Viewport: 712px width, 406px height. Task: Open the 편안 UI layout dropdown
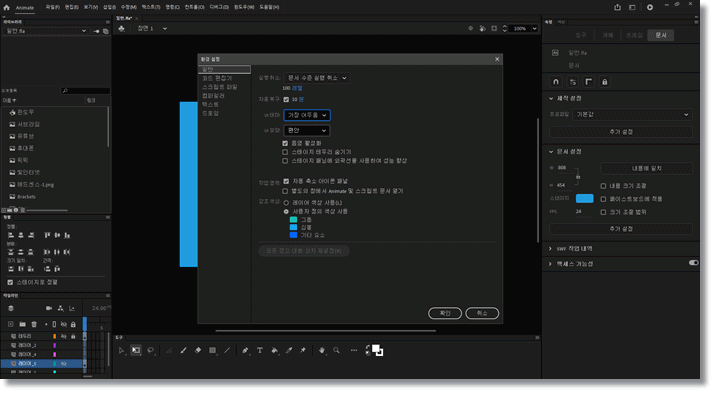pos(307,131)
